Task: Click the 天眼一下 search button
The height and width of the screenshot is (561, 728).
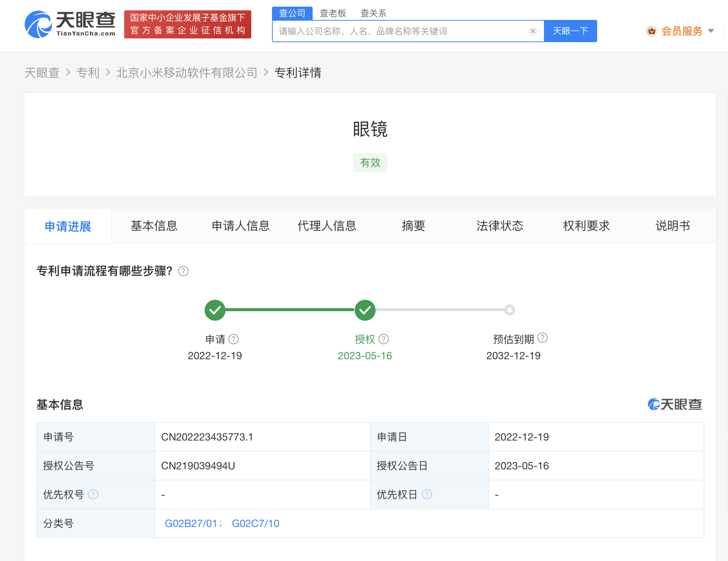Action: [571, 31]
